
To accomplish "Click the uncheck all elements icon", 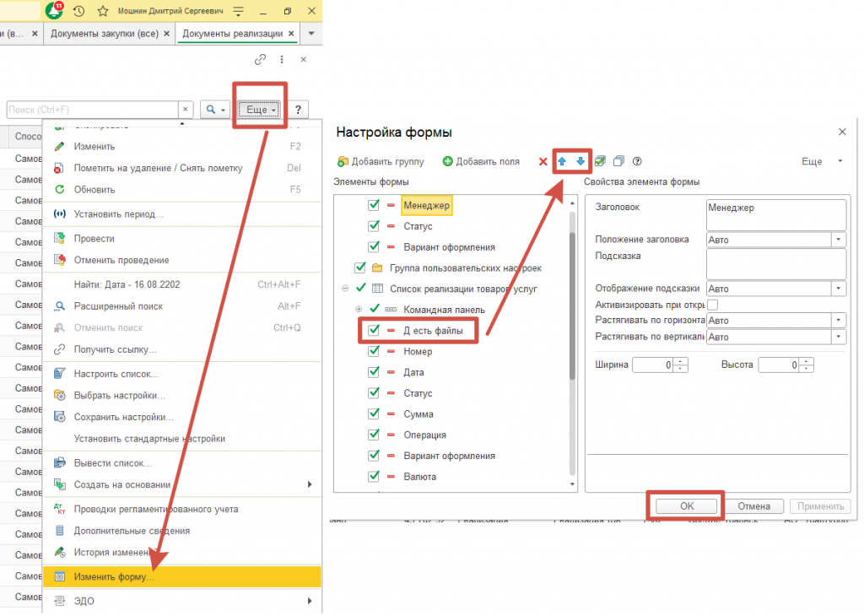I will [618, 161].
